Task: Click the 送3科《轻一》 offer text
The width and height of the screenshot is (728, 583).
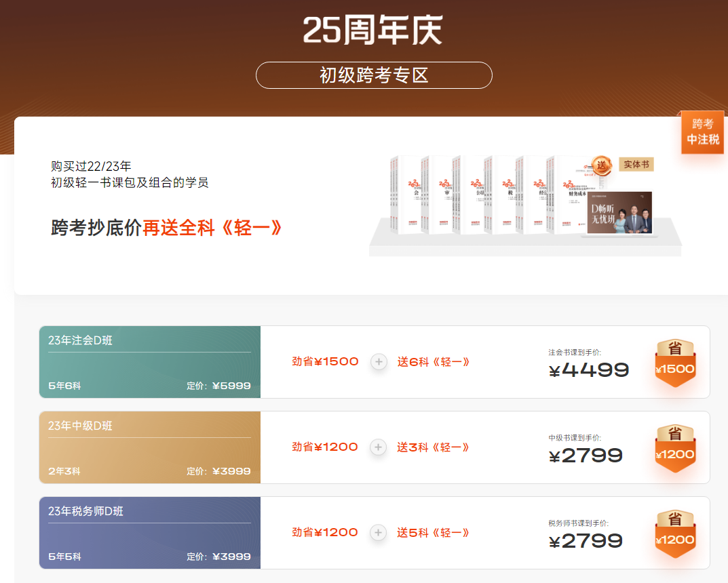Action: coord(434,447)
